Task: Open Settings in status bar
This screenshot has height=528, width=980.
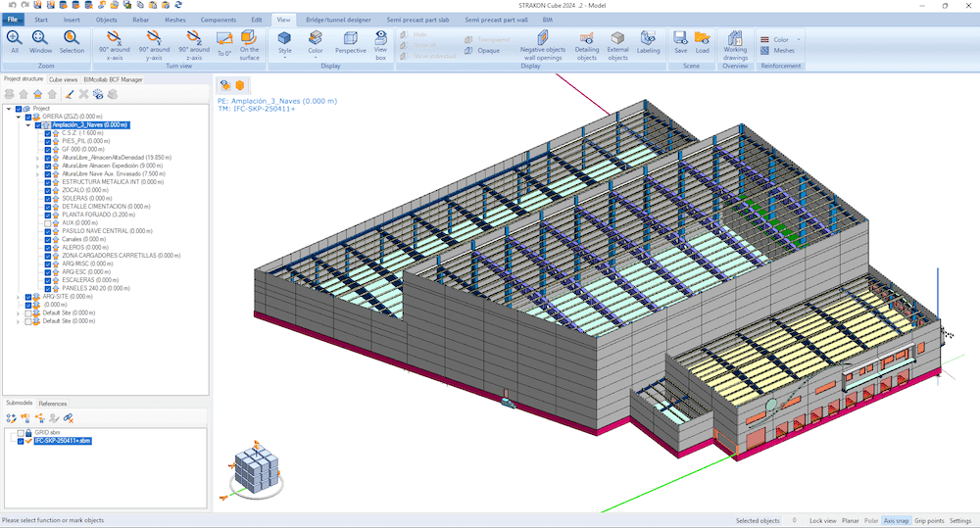Action: [x=960, y=520]
